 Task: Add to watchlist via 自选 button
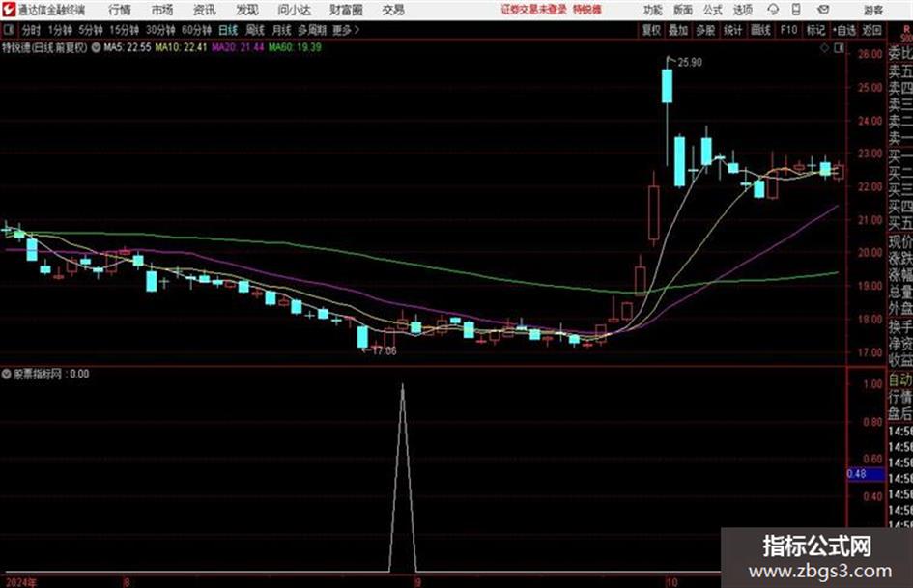(x=843, y=30)
